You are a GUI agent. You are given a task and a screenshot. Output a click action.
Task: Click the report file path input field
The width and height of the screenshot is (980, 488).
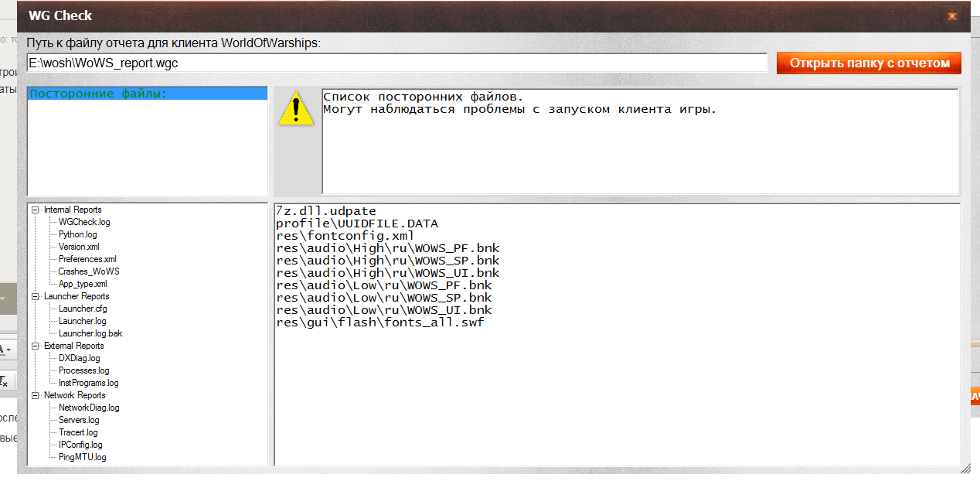coord(396,63)
